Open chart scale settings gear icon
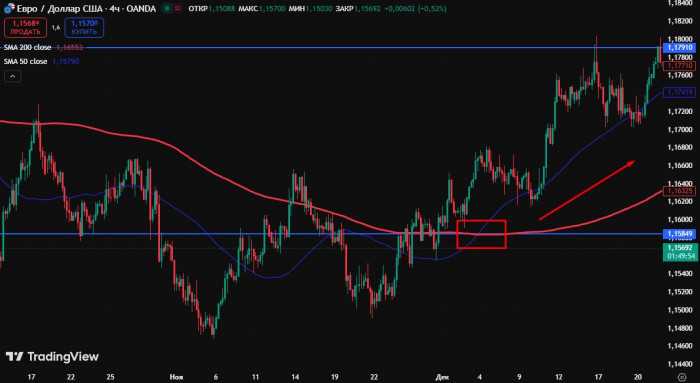Viewport: 700px width, 383px height. [x=682, y=377]
